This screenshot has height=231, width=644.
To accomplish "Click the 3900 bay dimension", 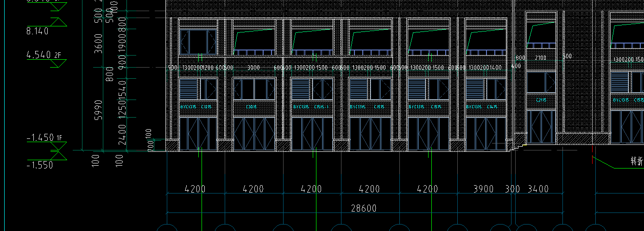I will tap(483, 189).
